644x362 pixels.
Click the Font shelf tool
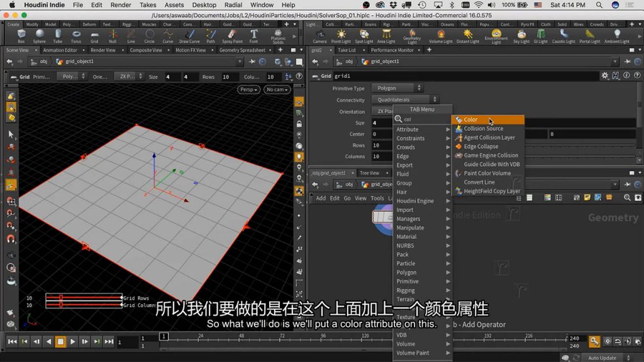(x=254, y=36)
